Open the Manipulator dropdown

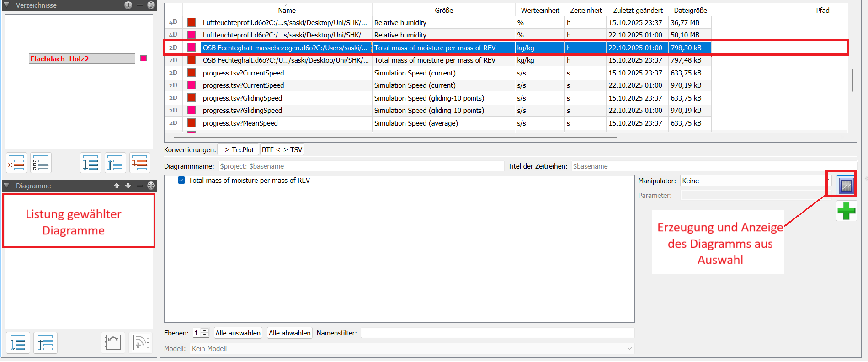pos(755,181)
